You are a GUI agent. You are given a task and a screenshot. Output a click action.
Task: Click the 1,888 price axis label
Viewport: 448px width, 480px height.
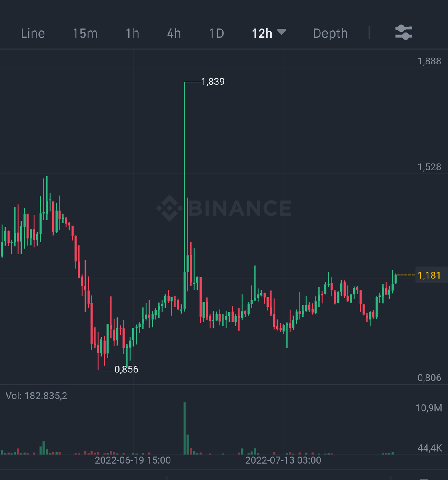(x=430, y=61)
